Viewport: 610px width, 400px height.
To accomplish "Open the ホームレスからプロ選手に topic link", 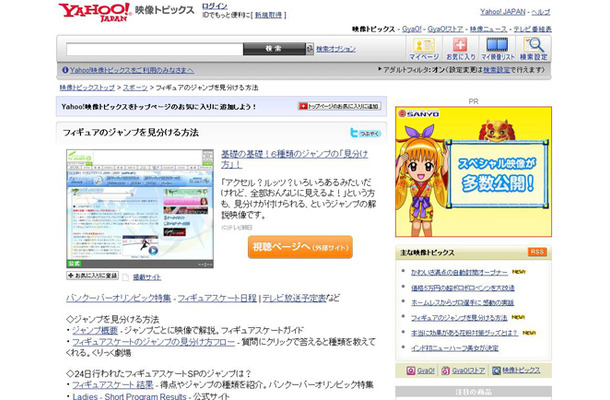I will click(x=463, y=302).
